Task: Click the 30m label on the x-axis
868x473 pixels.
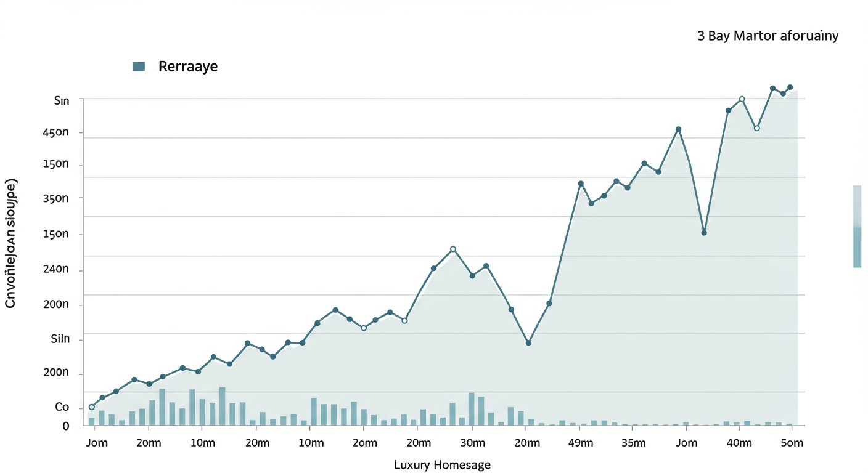Action: pyautogui.click(x=473, y=443)
